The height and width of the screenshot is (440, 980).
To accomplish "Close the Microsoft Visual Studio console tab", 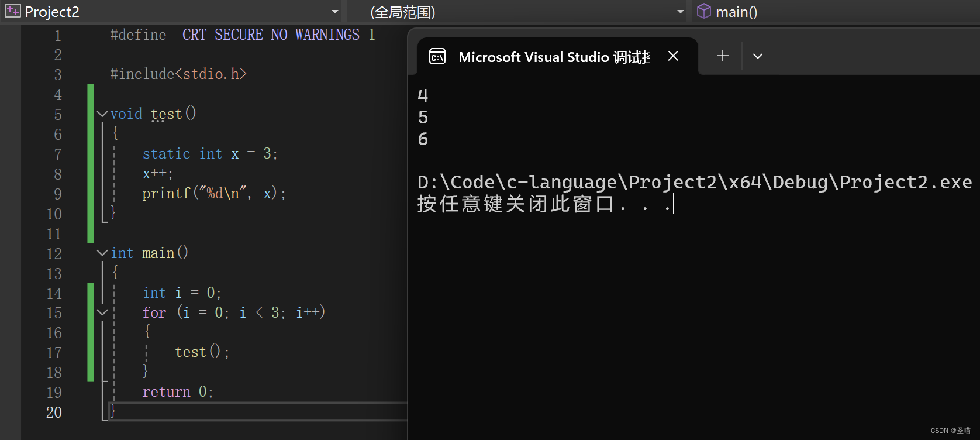I will click(673, 56).
